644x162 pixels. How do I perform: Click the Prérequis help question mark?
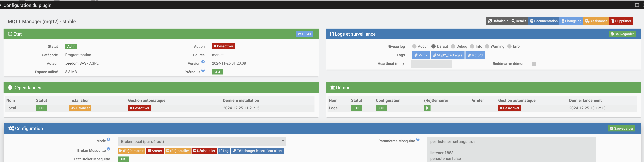(203, 70)
